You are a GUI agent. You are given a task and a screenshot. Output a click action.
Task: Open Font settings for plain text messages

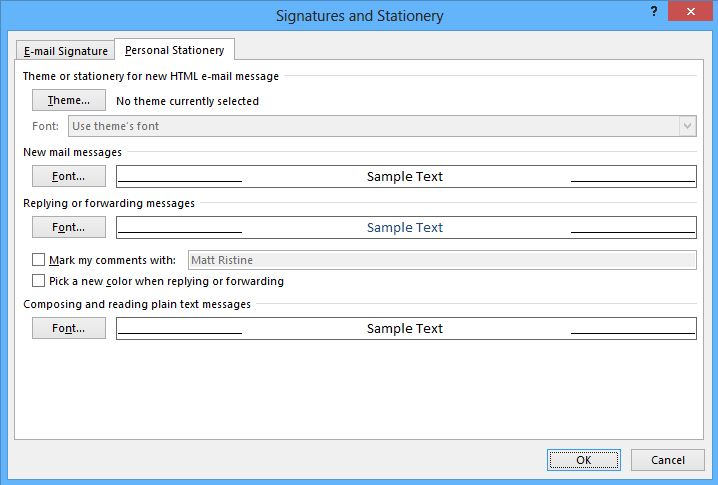69,329
